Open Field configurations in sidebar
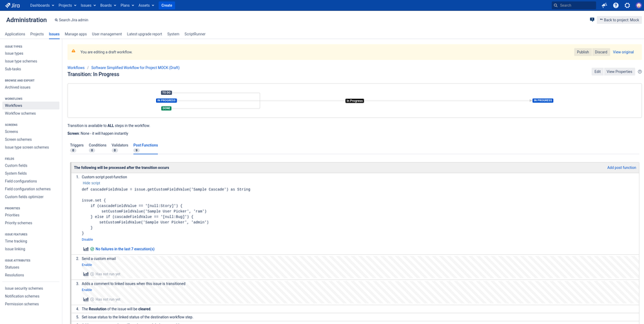The width and height of the screenshot is (644, 324). (21, 181)
